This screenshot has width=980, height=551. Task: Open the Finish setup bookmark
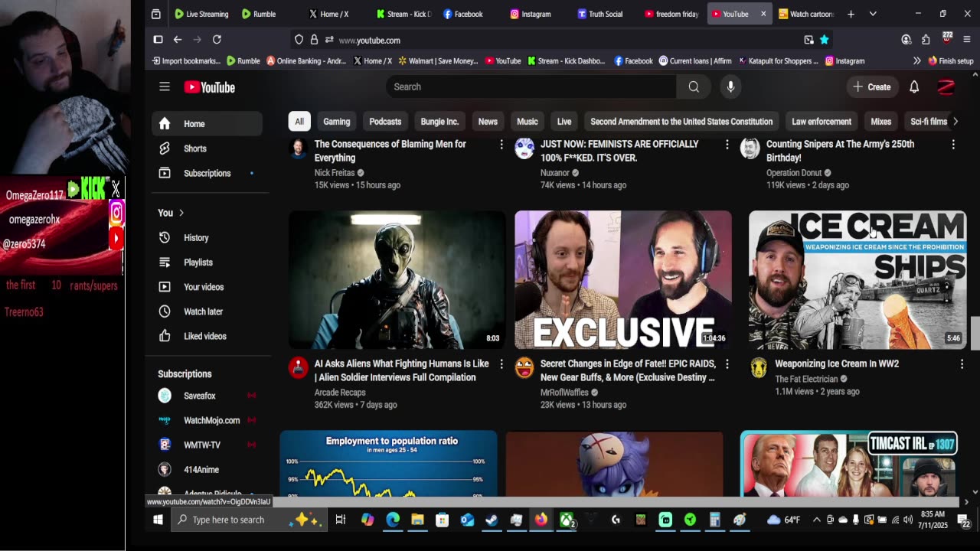[951, 61]
